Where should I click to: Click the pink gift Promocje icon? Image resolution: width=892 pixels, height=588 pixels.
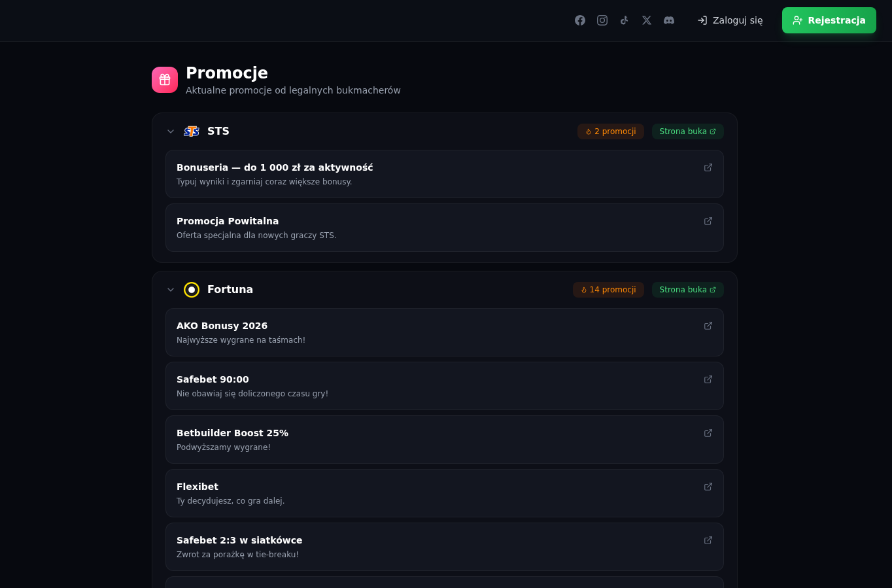pos(165,80)
